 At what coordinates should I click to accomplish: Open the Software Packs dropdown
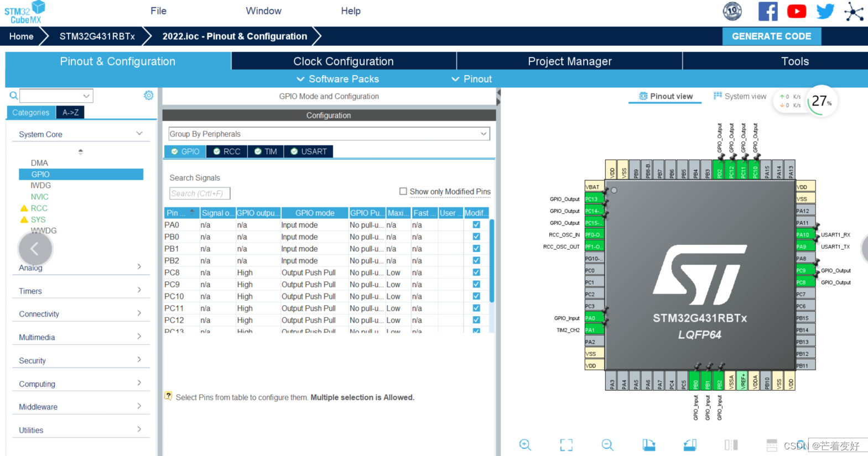point(337,79)
